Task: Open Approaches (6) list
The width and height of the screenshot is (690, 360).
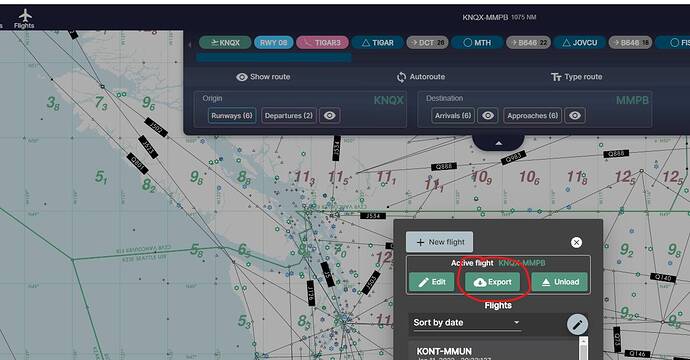Action: pyautogui.click(x=532, y=116)
